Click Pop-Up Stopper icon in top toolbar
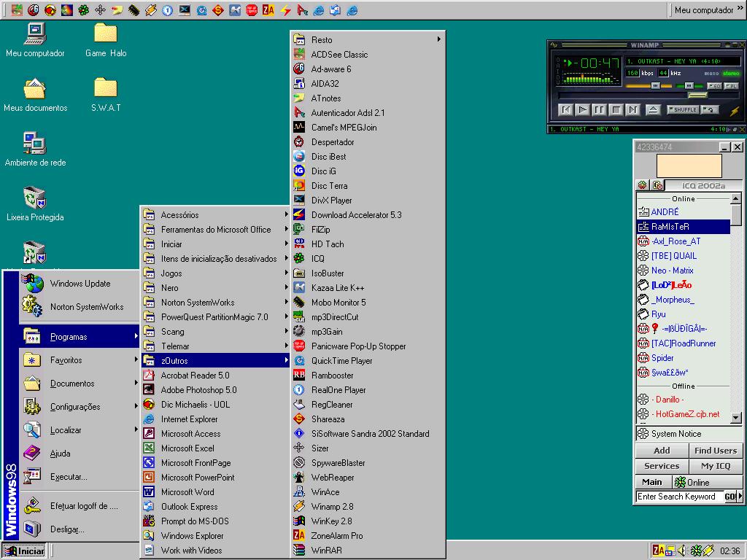This screenshot has width=747, height=560. pos(252,9)
